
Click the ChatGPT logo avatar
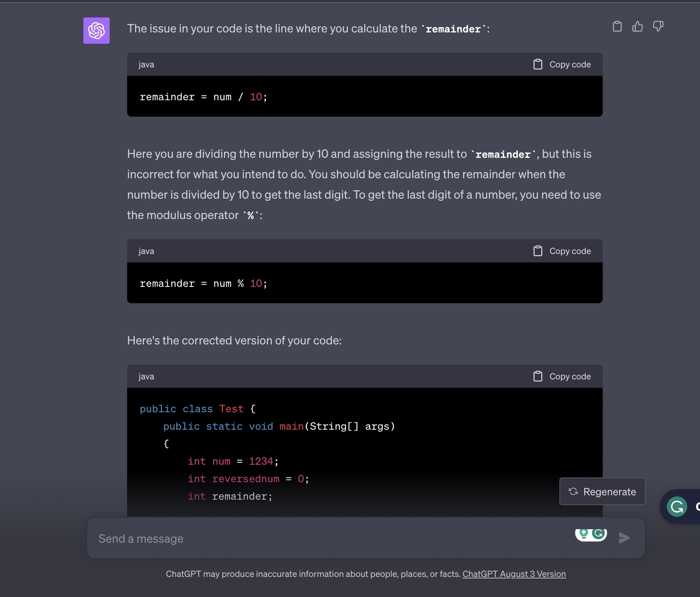pyautogui.click(x=97, y=31)
